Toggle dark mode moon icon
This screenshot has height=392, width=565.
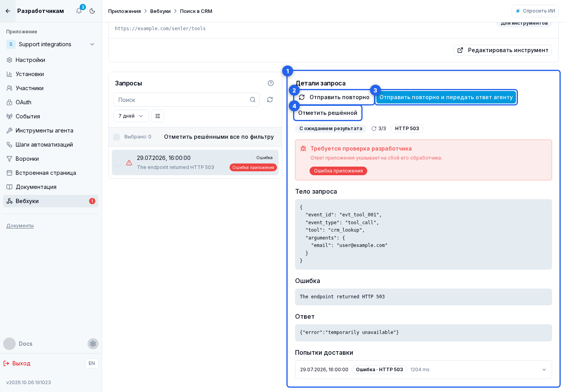[x=92, y=11]
